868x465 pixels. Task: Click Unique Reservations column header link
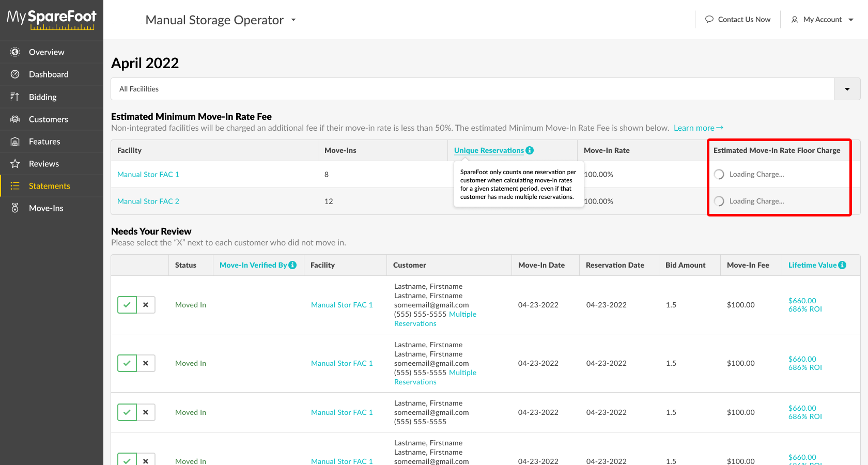point(489,150)
